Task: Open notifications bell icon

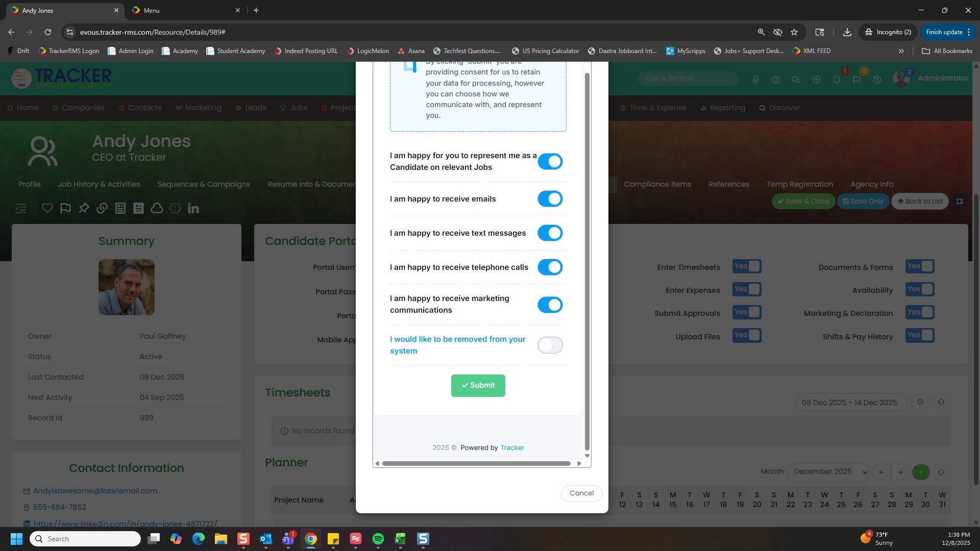Action: (837, 80)
